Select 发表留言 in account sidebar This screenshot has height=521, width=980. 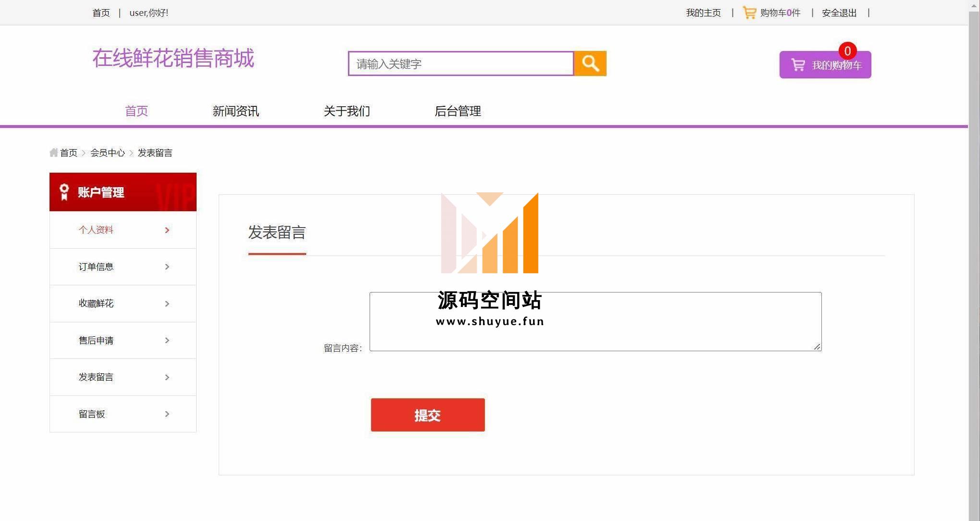coord(123,377)
